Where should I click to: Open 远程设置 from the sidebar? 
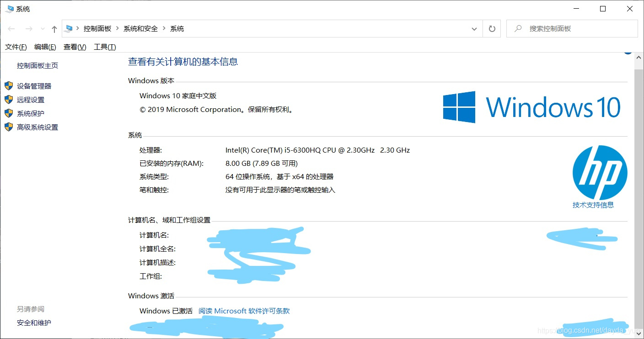pyautogui.click(x=31, y=100)
